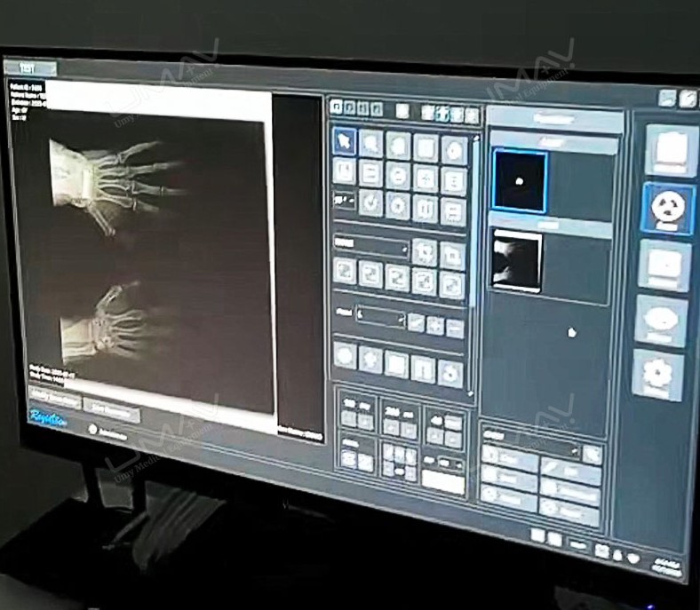700x610 pixels.
Task: Expand the small dropdown left of checkmark tool
Action: point(343,201)
